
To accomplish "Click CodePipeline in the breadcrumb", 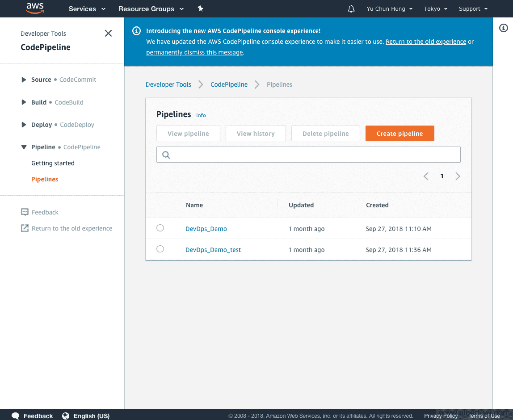I will (229, 84).
